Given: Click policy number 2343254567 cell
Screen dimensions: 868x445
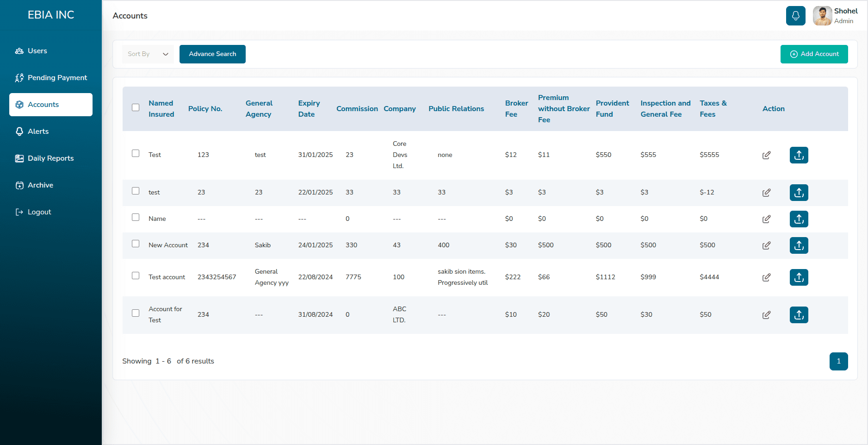Looking at the screenshot, I should coord(217,277).
